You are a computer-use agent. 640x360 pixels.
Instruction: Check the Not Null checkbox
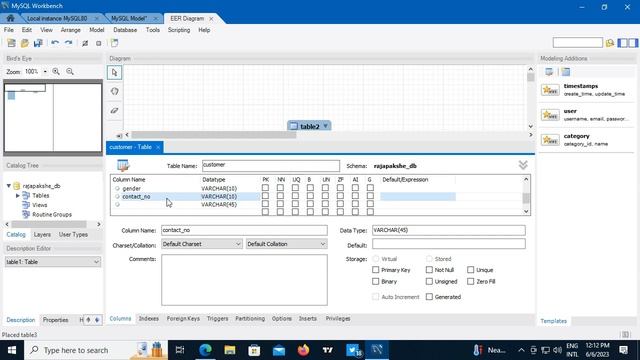click(x=429, y=270)
